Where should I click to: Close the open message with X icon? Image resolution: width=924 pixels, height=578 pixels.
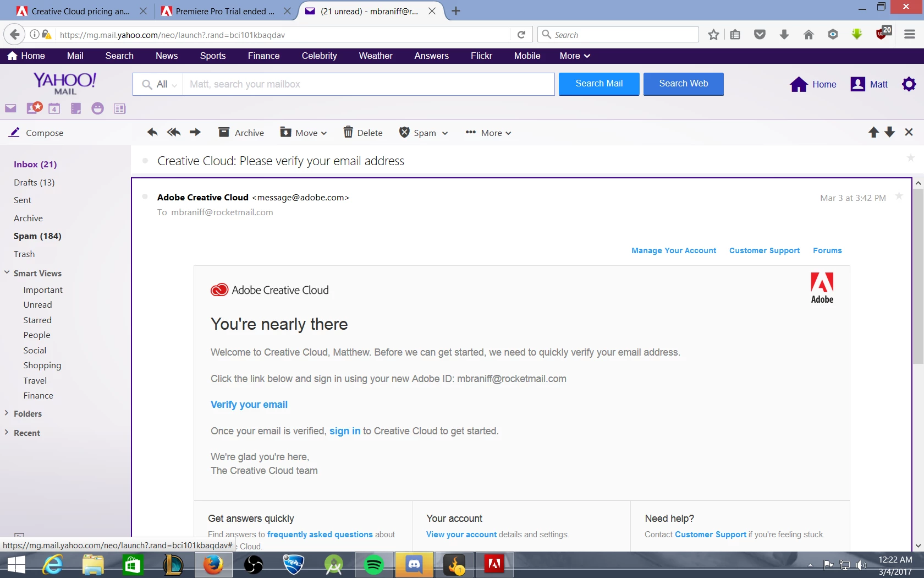(x=909, y=132)
